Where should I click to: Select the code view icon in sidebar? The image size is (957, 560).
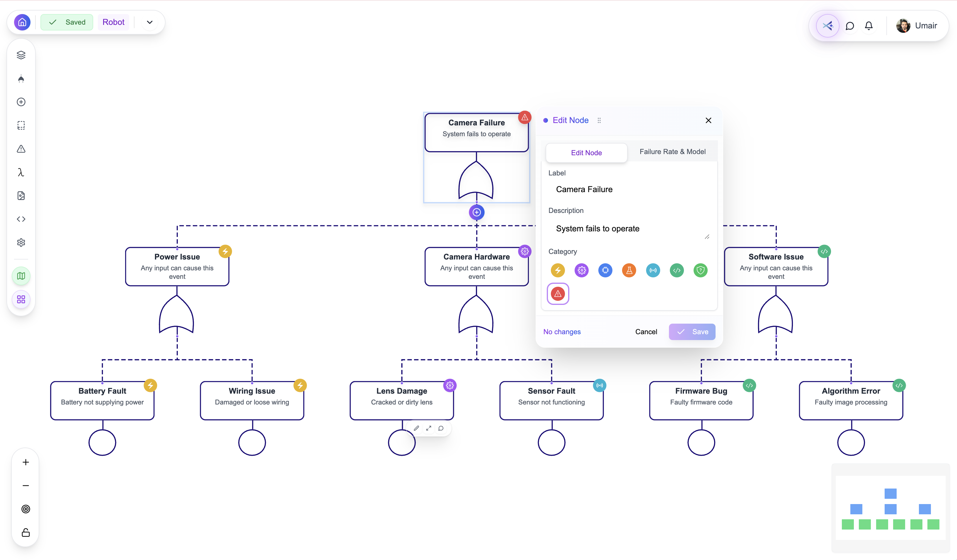click(x=21, y=219)
